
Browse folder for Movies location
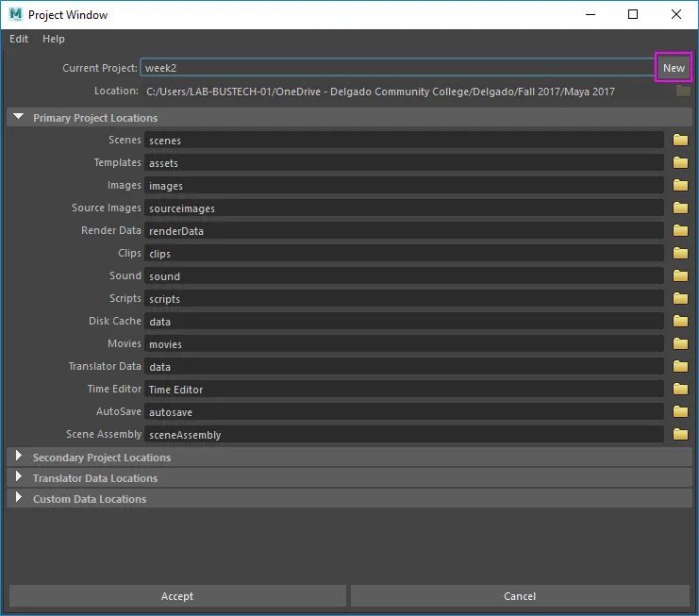(x=680, y=343)
